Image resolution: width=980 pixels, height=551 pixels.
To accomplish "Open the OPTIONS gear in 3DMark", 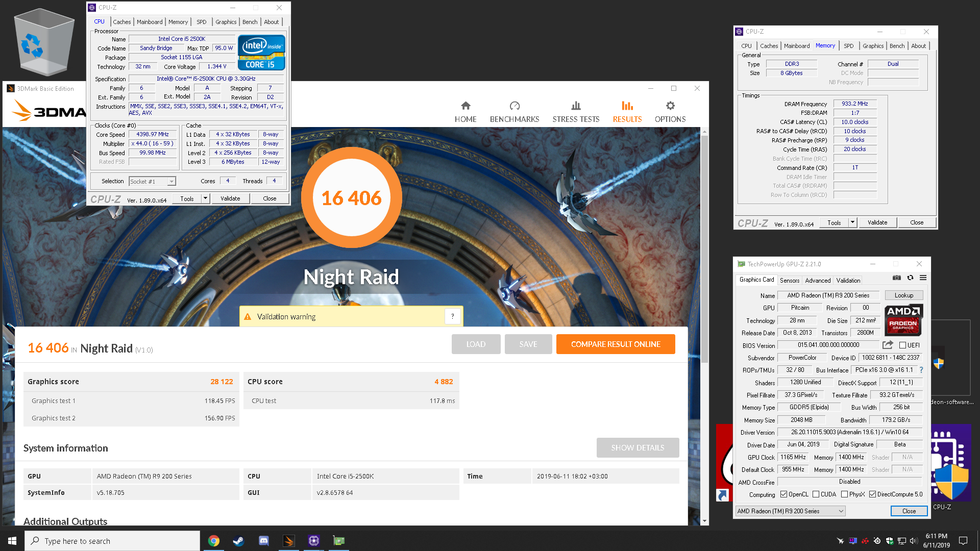I will point(670,112).
